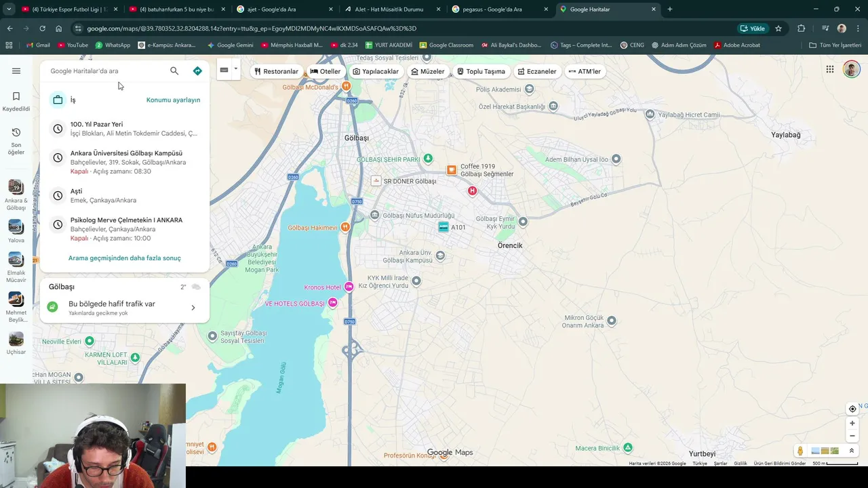This screenshot has height=488, width=868.
Task: Click the KYK Milli İrade Kız Öğrenci Yurdu pin
Action: pos(416,281)
